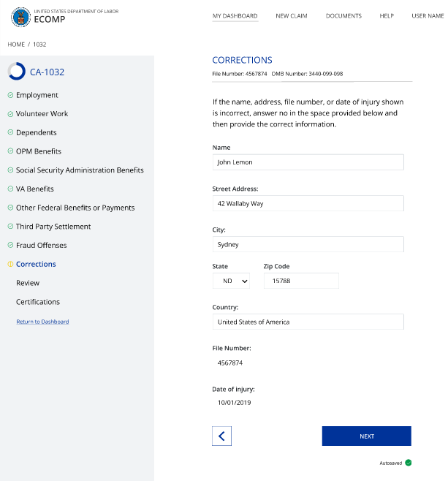
Task: Click the Corrections in-progress status icon
Action: click(10, 265)
